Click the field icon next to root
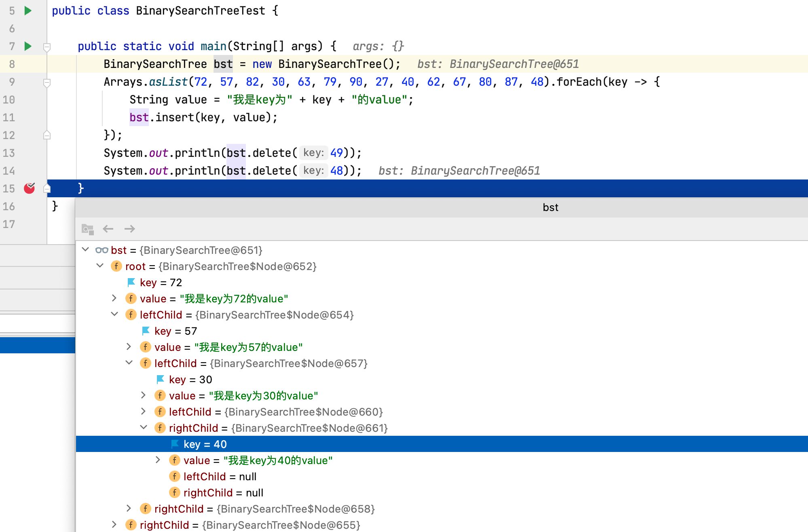Screen dimensions: 808x532 [116, 266]
